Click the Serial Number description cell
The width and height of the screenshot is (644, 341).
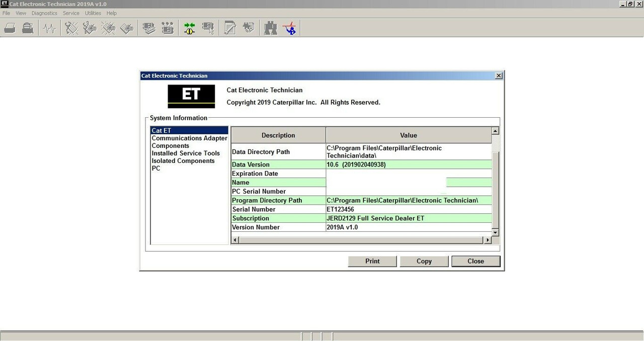(x=278, y=209)
